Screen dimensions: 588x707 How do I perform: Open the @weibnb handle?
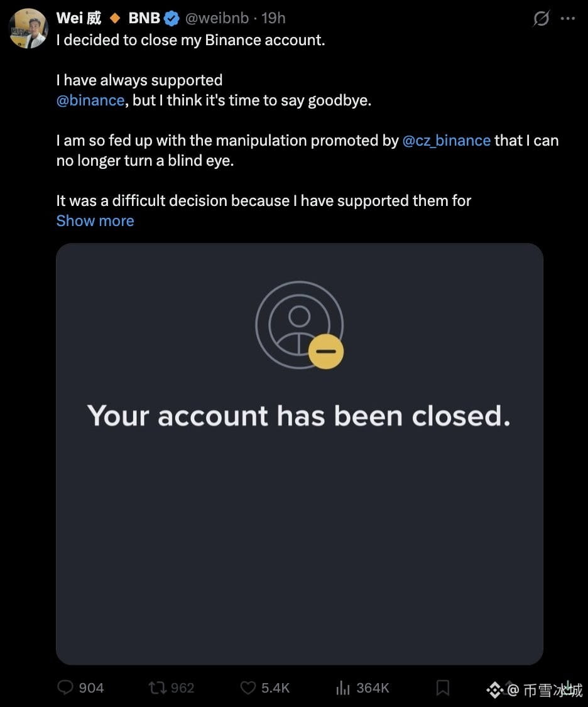tap(217, 18)
